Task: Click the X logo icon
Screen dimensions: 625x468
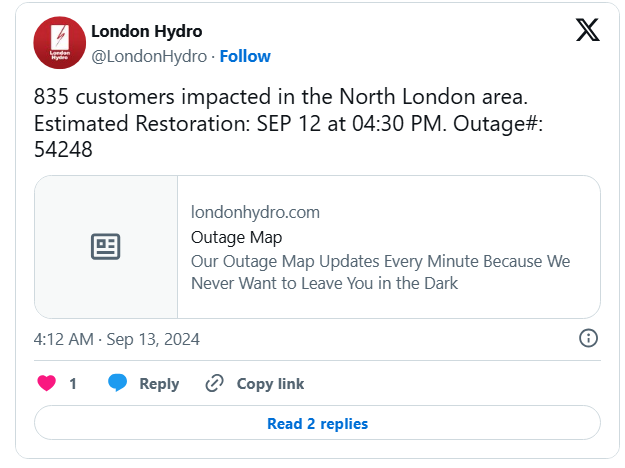Action: [588, 30]
